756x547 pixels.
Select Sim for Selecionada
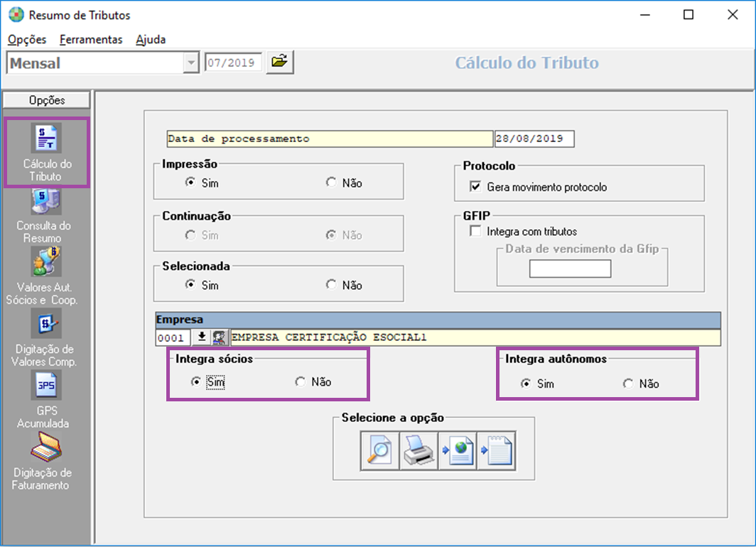pyautogui.click(x=190, y=285)
